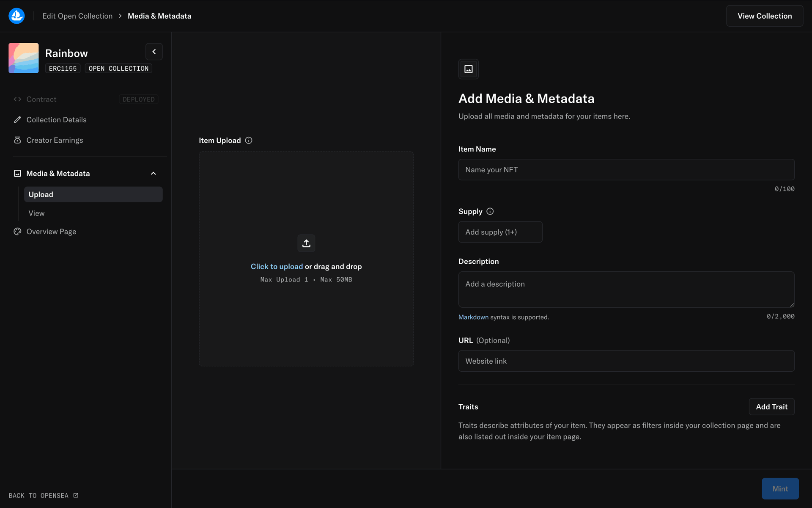Screen dimensions: 812x508
Task: Click the Supply info icon
Action: 490,211
